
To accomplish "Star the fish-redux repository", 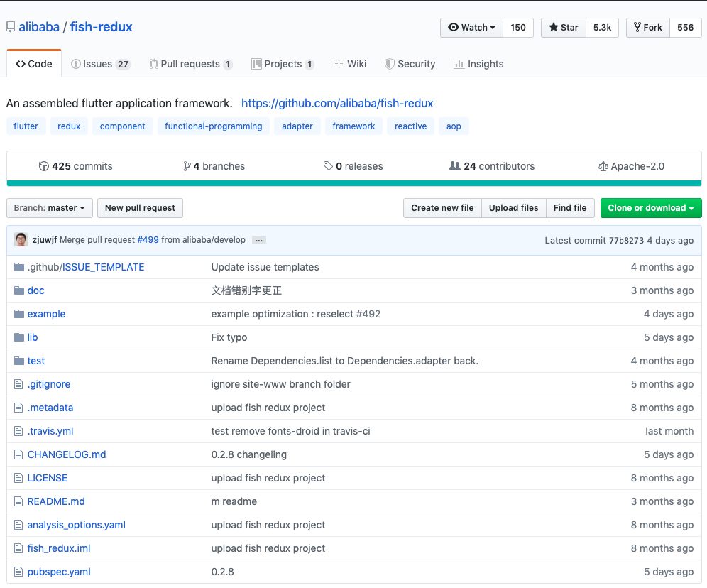I will click(x=564, y=28).
